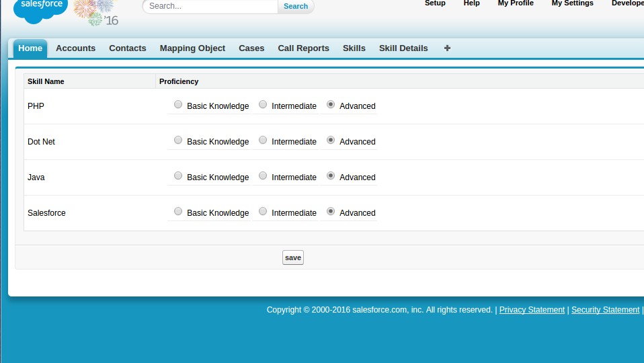Select Basic Knowledge for Salesforce
644x363 pixels.
tap(178, 212)
